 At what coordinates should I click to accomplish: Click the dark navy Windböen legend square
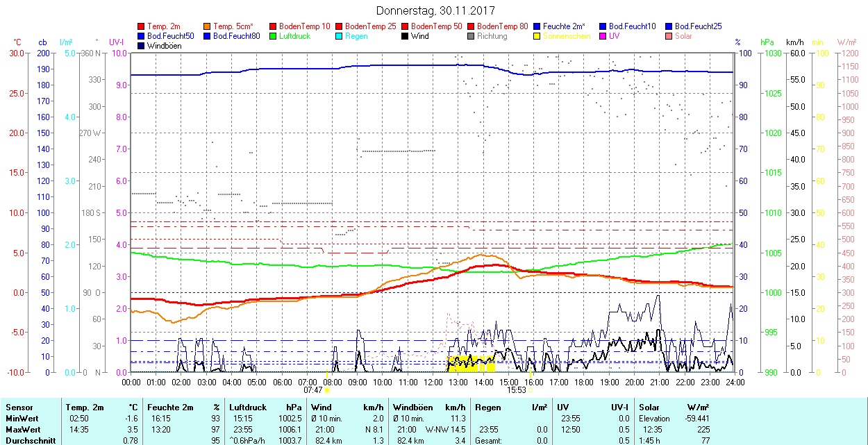142,46
